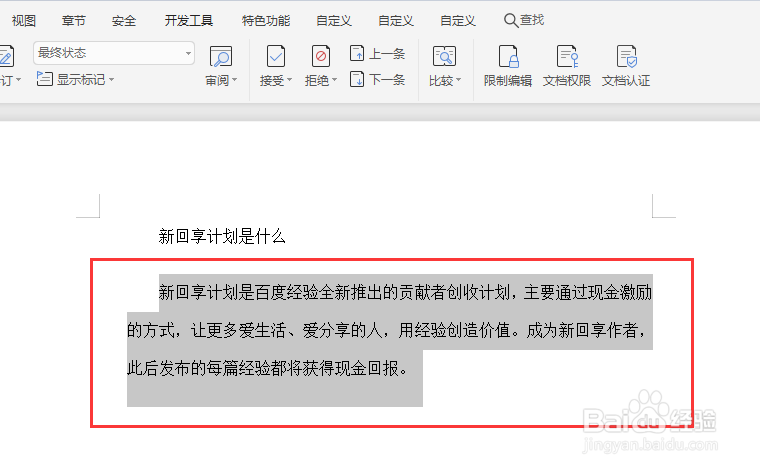Screen dimensions: 760x471
Task: Expand the 修订 dropdown arrow
Action: (18, 80)
